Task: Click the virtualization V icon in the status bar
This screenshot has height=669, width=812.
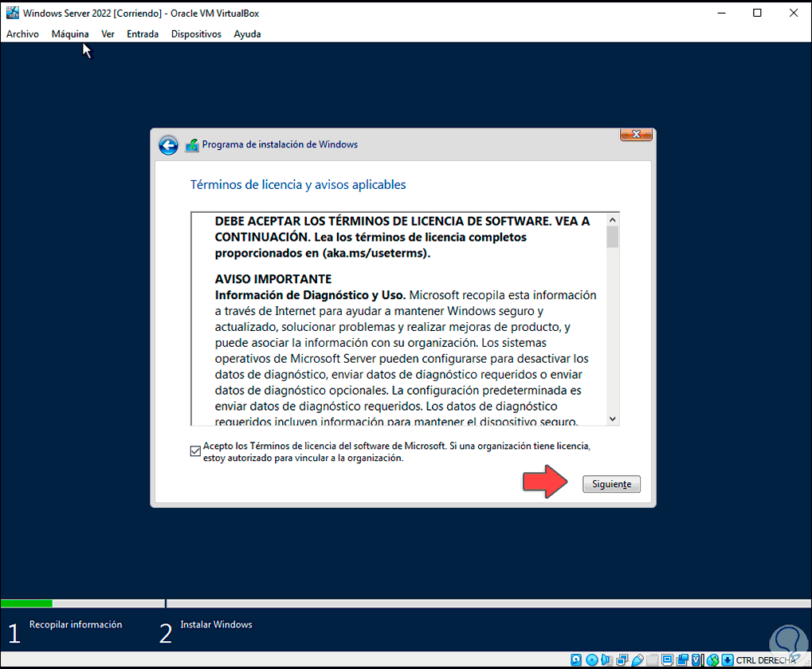Action: [697, 659]
